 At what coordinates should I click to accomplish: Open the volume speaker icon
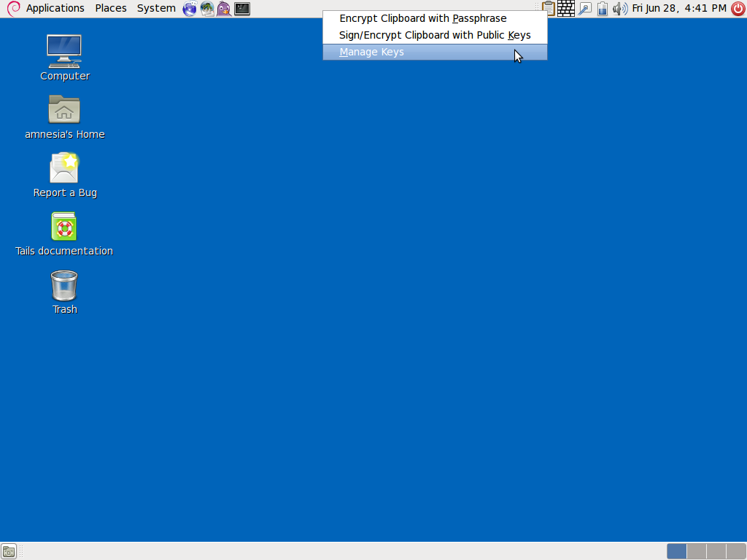[620, 9]
